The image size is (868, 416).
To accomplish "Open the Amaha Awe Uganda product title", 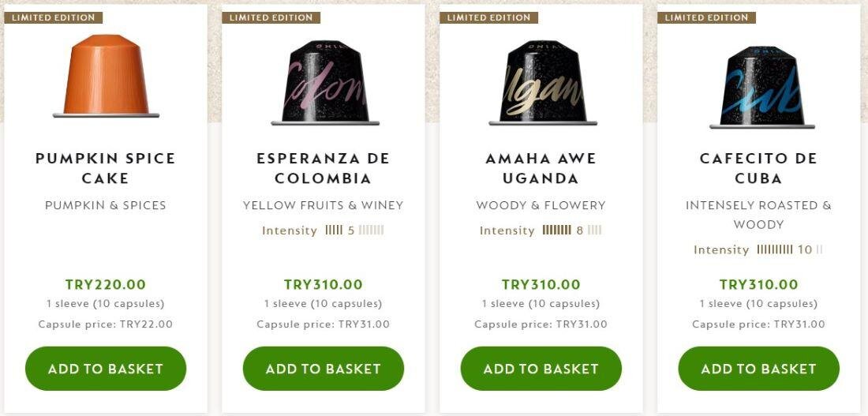I will [541, 168].
